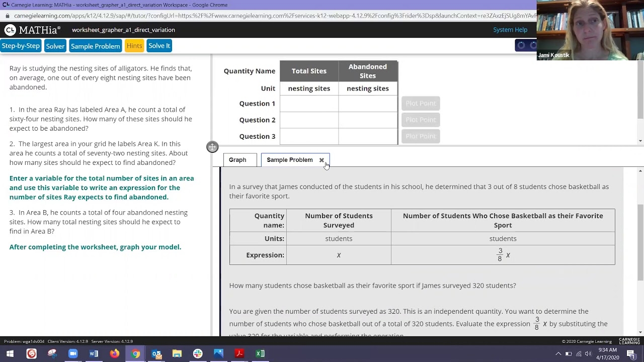Screen dimensions: 644x362
Task: Select the Sample Problem tab
Action: [x=289, y=160]
